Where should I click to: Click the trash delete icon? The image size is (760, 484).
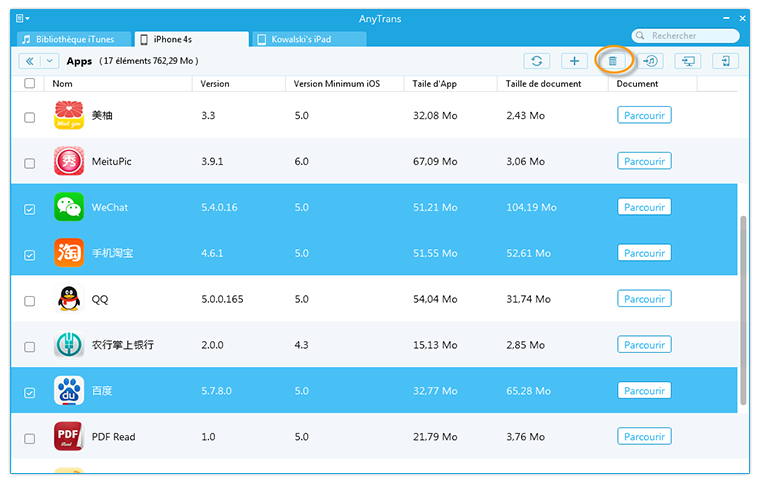pyautogui.click(x=613, y=61)
